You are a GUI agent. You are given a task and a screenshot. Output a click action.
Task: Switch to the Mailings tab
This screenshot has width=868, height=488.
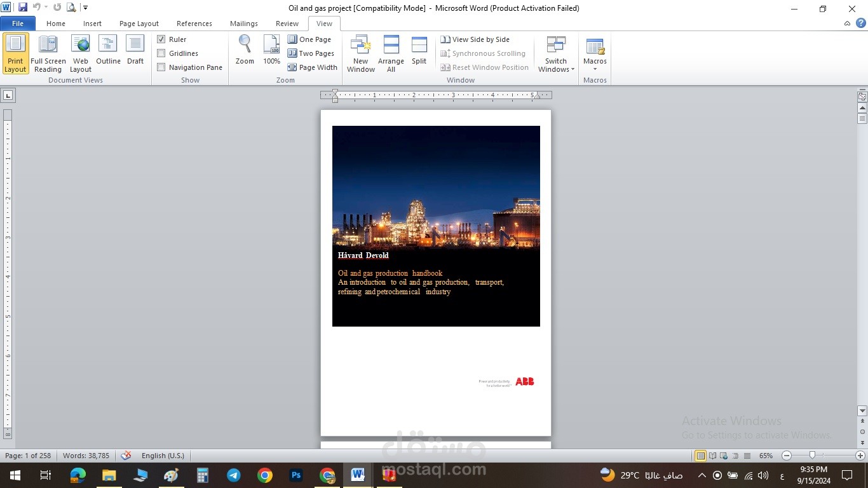244,24
